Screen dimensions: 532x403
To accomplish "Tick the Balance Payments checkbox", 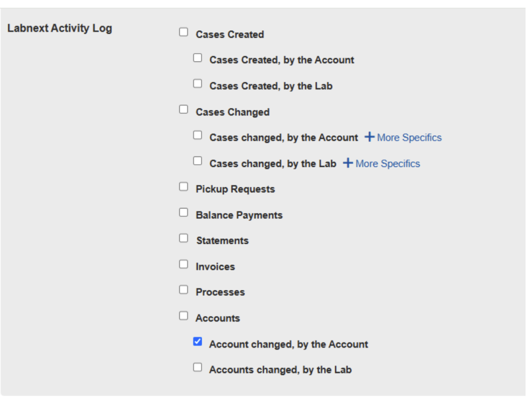I will (183, 213).
